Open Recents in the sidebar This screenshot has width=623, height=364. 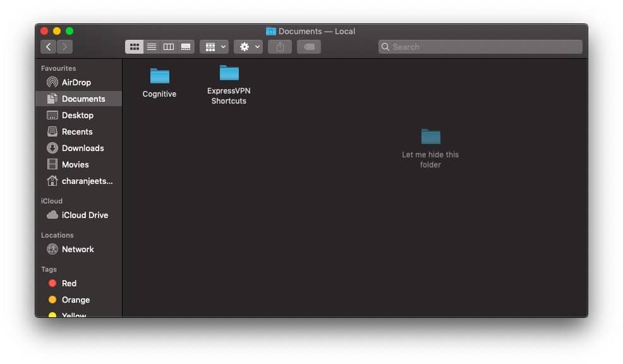pyautogui.click(x=76, y=131)
